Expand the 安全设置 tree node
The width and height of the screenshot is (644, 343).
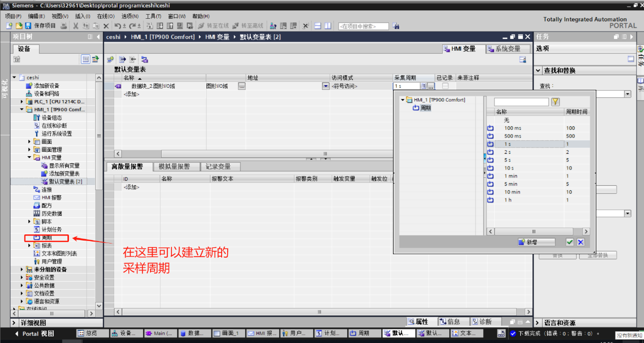pos(22,278)
